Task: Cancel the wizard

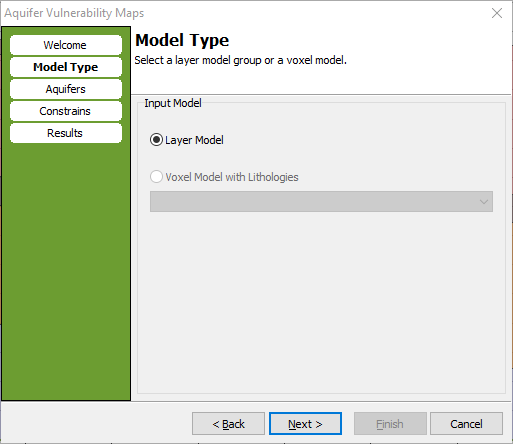Action: coord(466,424)
